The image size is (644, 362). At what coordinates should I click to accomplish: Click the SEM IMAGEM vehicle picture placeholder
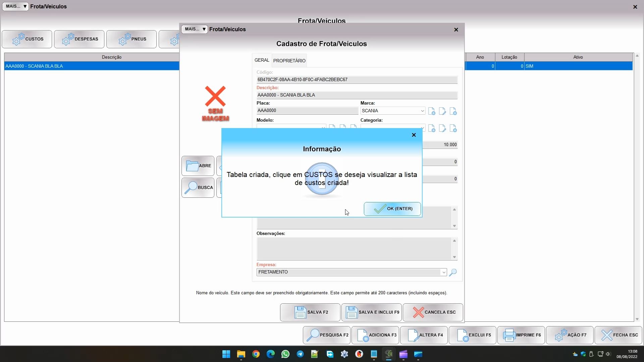[215, 104]
